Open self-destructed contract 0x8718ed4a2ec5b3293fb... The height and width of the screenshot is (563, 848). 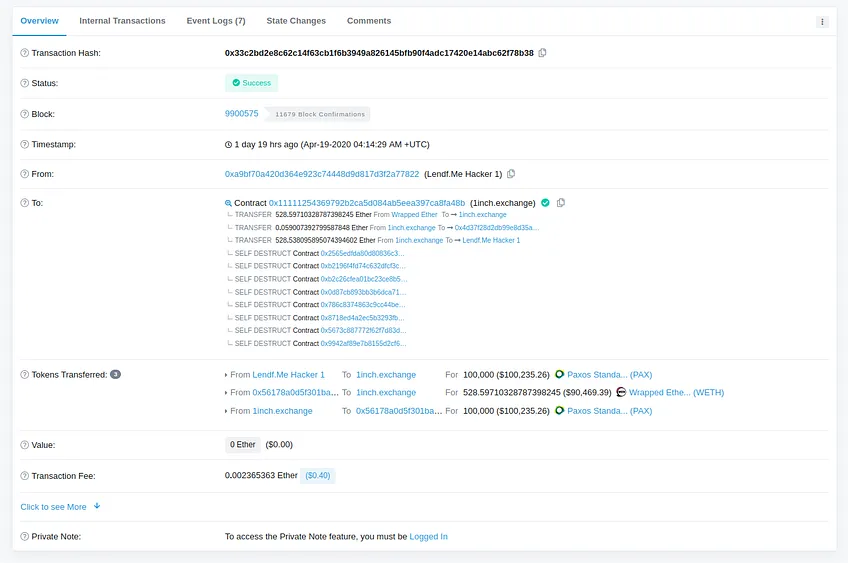coord(362,317)
